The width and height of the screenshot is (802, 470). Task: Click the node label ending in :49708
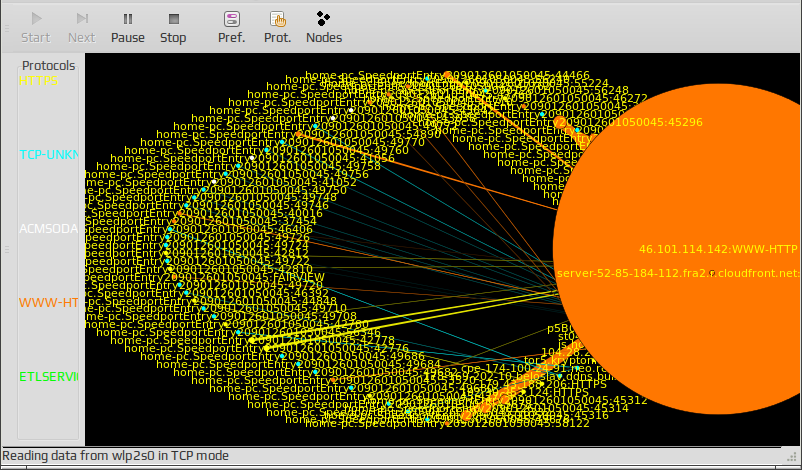pos(220,317)
